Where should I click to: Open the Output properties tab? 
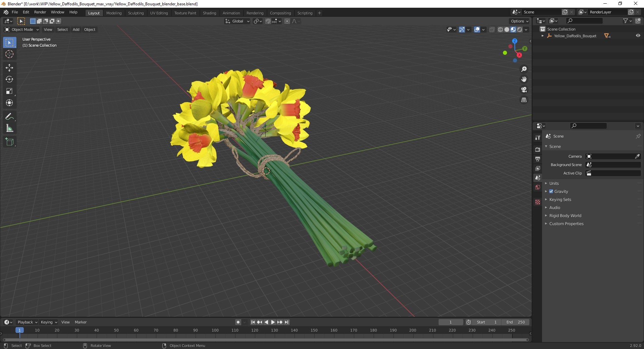tap(538, 159)
